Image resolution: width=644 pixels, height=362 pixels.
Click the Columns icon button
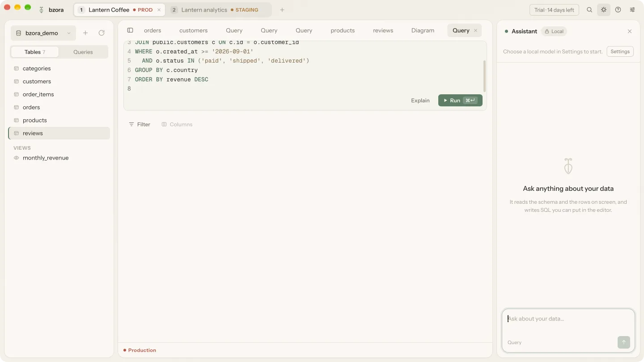pyautogui.click(x=177, y=124)
